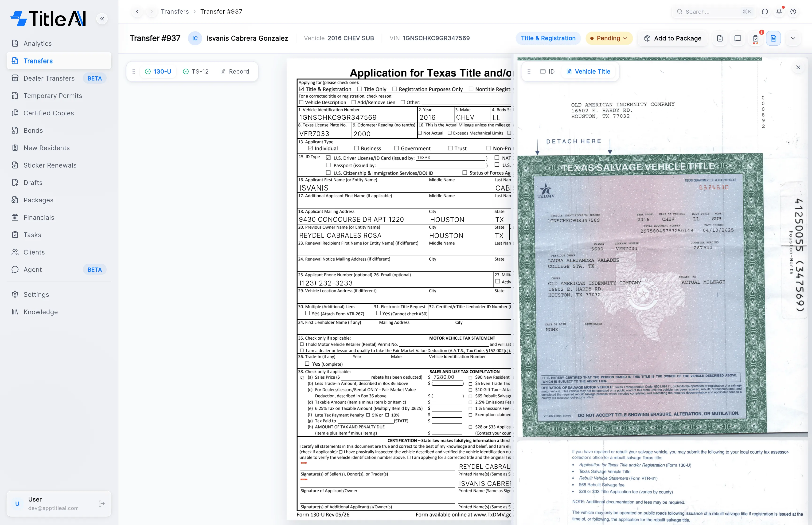This screenshot has width=812, height=525.
Task: Open the Analytics sidebar item
Action: tap(59, 43)
